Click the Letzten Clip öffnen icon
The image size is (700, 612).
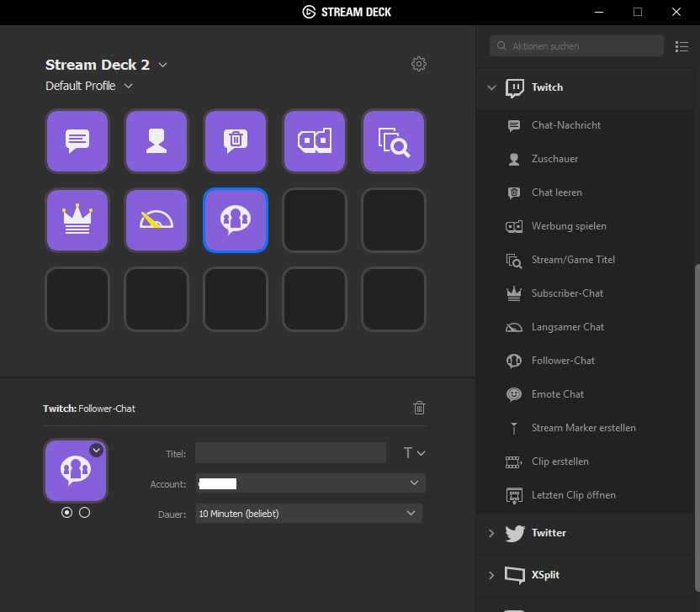tap(514, 496)
